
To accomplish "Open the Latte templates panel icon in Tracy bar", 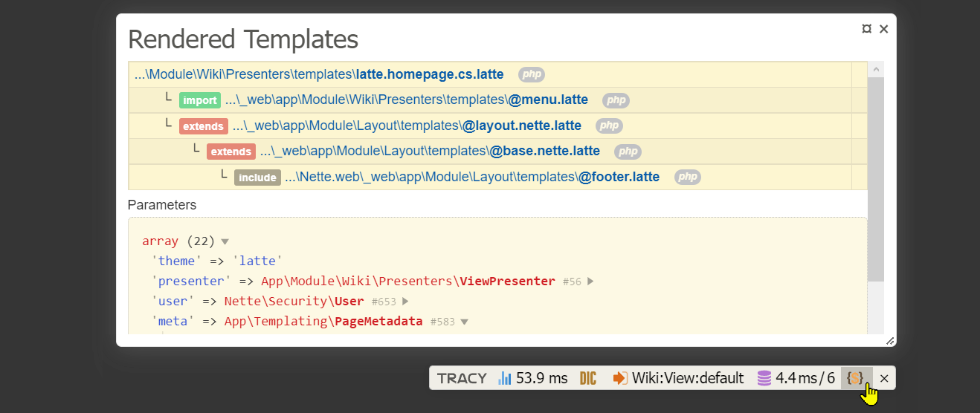I will [x=855, y=378].
